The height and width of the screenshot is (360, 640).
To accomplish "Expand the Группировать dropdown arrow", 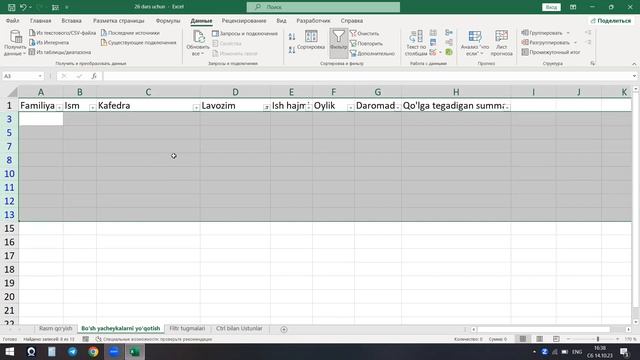I will point(568,33).
